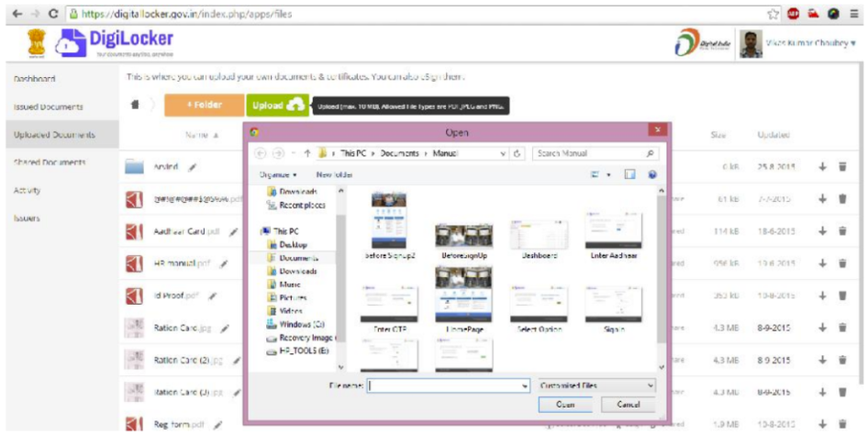This screenshot has height=435, width=868.
Task: Delete HR manual.pdf
Action: [842, 262]
